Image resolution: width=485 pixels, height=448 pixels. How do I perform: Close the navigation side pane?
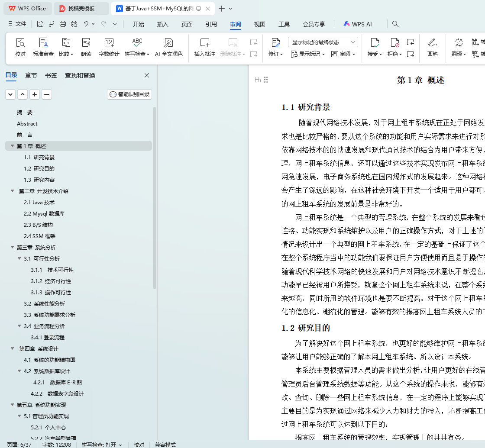tap(147, 75)
